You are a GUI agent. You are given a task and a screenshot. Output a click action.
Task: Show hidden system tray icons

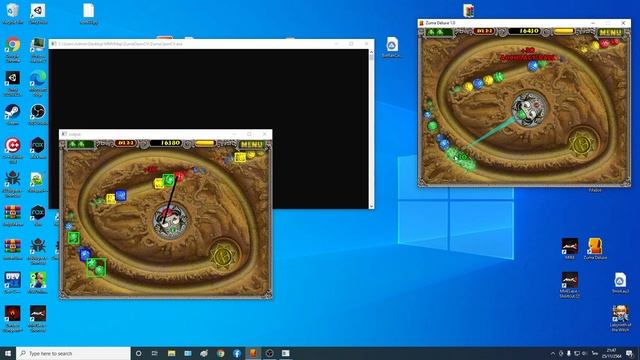tap(553, 353)
